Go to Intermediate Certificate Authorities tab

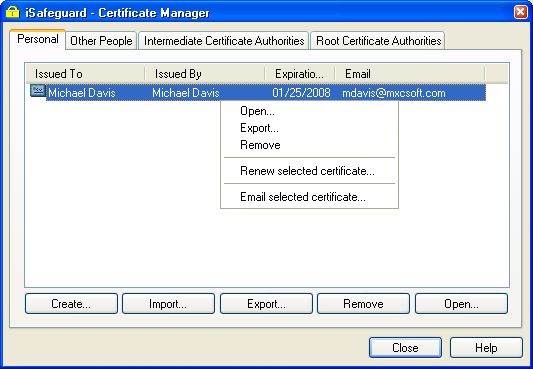point(224,41)
